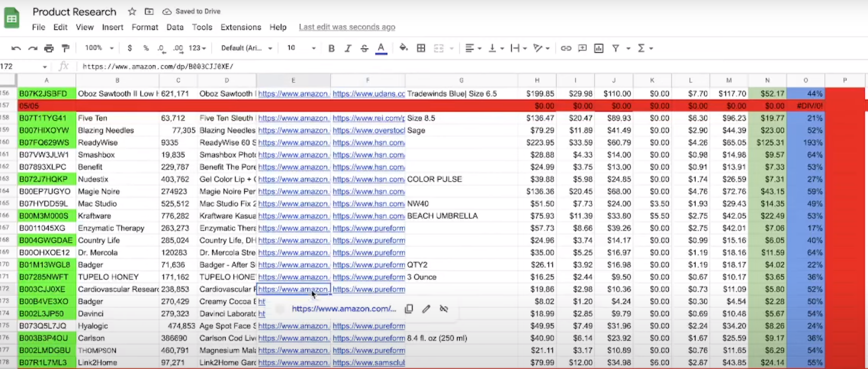Image resolution: width=868 pixels, height=369 pixels.
Task: Apply bold formatting
Action: [x=332, y=48]
